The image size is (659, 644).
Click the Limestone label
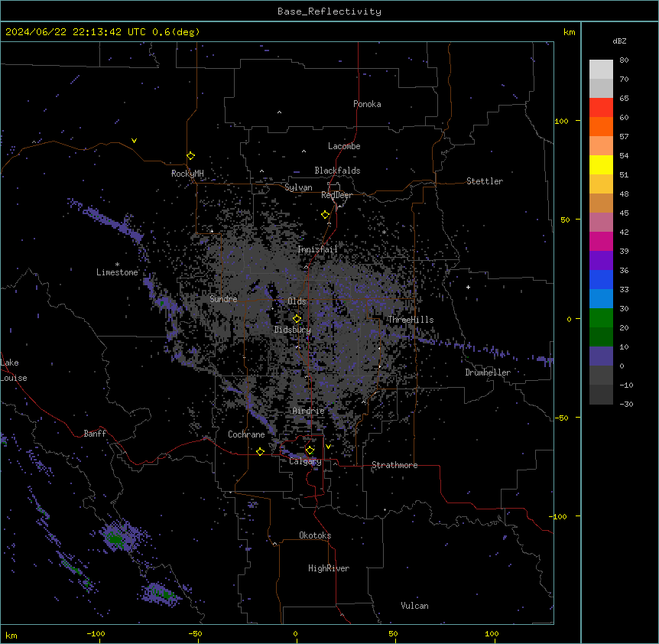pos(117,272)
